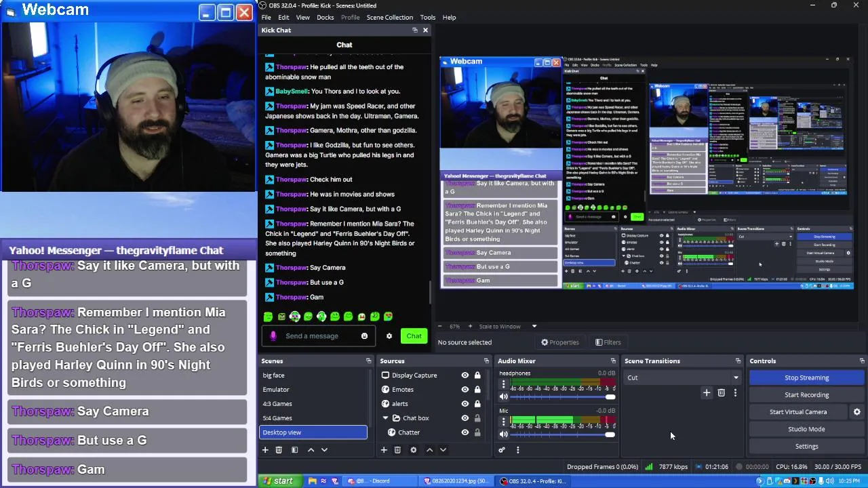Enter Studio Mode
The image size is (868, 488).
(806, 429)
